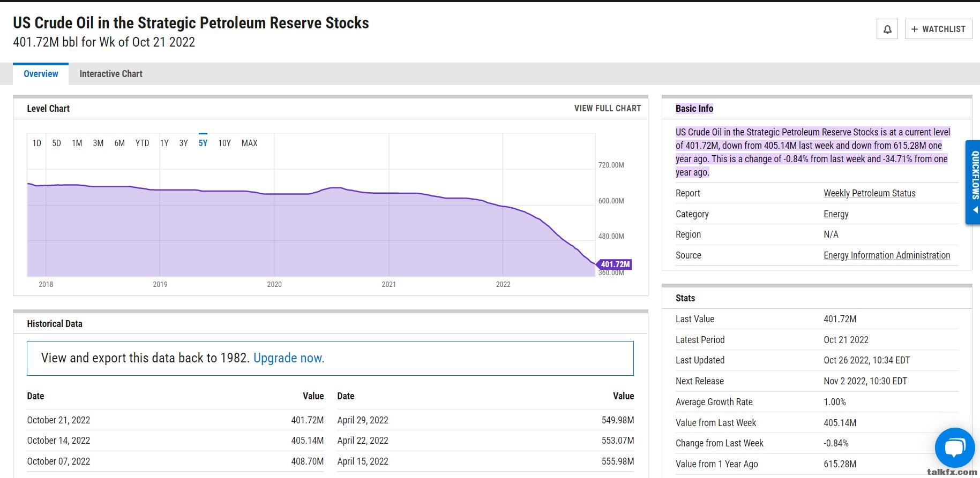
Task: Click the April 22, 2022 date cell
Action: coord(363,441)
